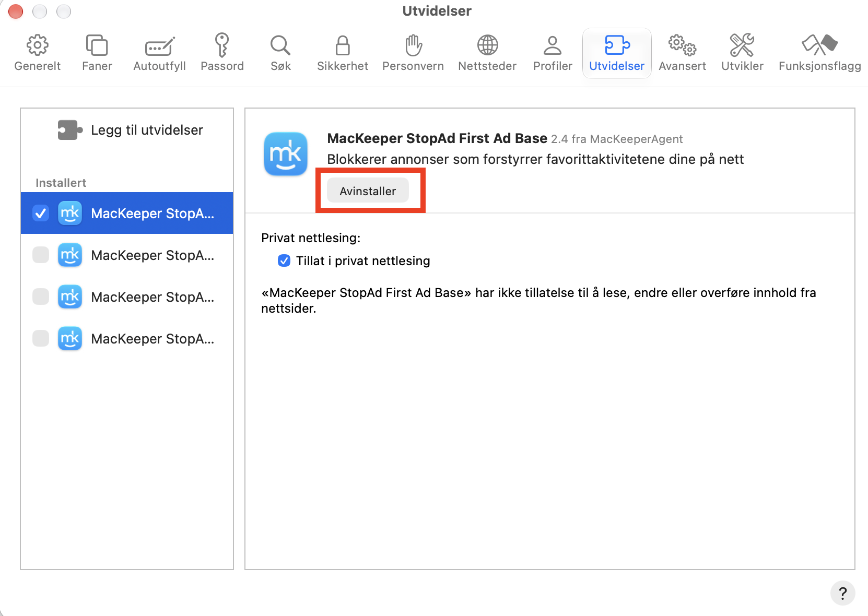Switch to the Funksjonsflagg tab label
This screenshot has width=868, height=616.
tap(820, 66)
